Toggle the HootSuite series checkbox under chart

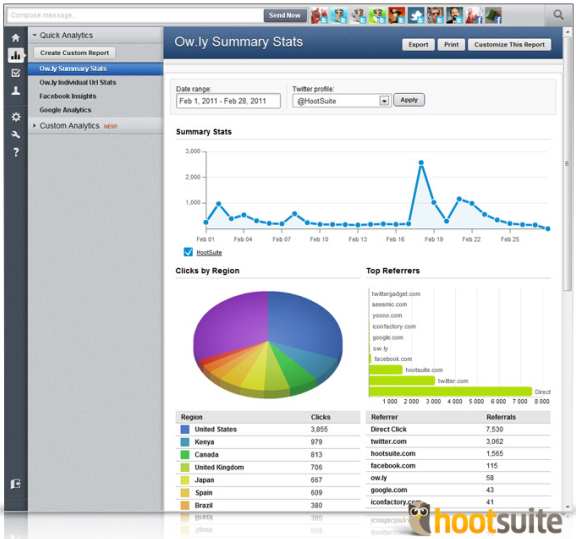188,252
